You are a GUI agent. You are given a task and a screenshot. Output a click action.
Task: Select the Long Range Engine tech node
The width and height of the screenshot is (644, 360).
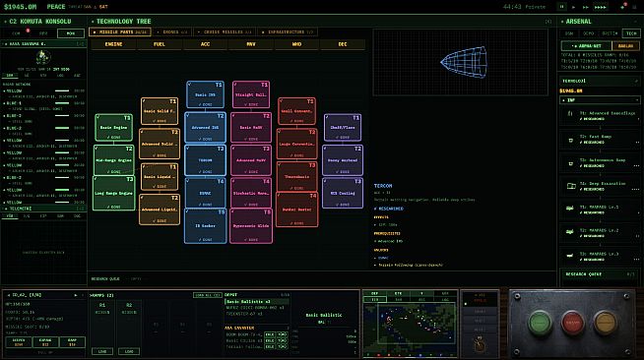pos(114,193)
